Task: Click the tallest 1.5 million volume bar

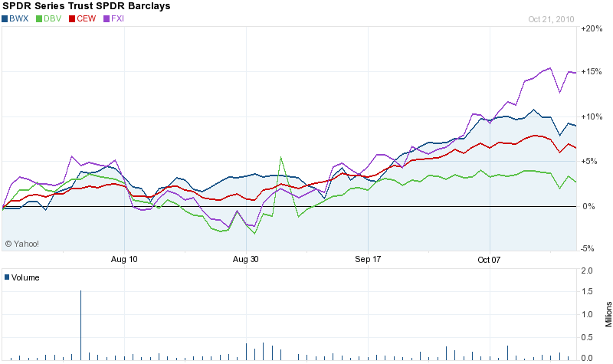Action: pos(81,325)
